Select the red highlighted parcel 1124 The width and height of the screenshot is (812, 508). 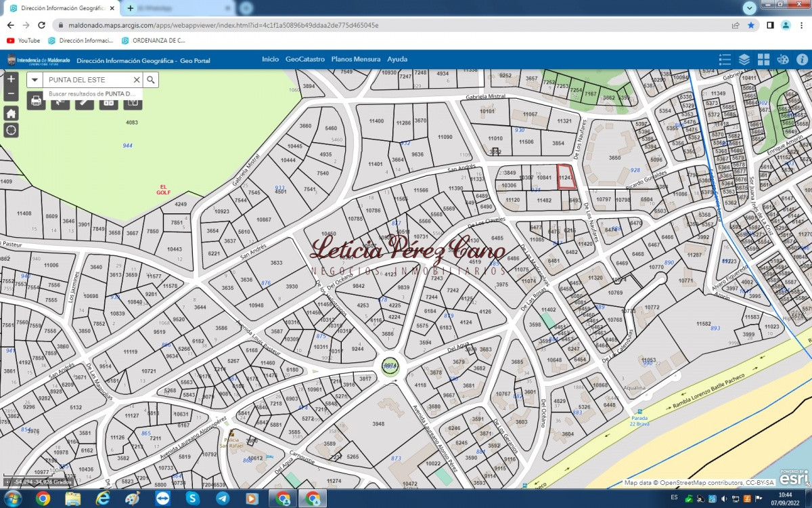[x=565, y=177]
